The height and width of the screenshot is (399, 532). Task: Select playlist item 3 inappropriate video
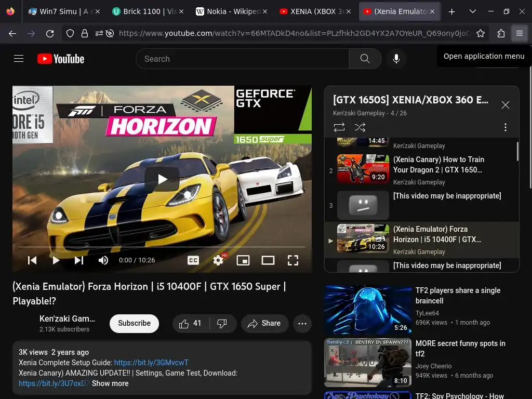pyautogui.click(x=422, y=205)
